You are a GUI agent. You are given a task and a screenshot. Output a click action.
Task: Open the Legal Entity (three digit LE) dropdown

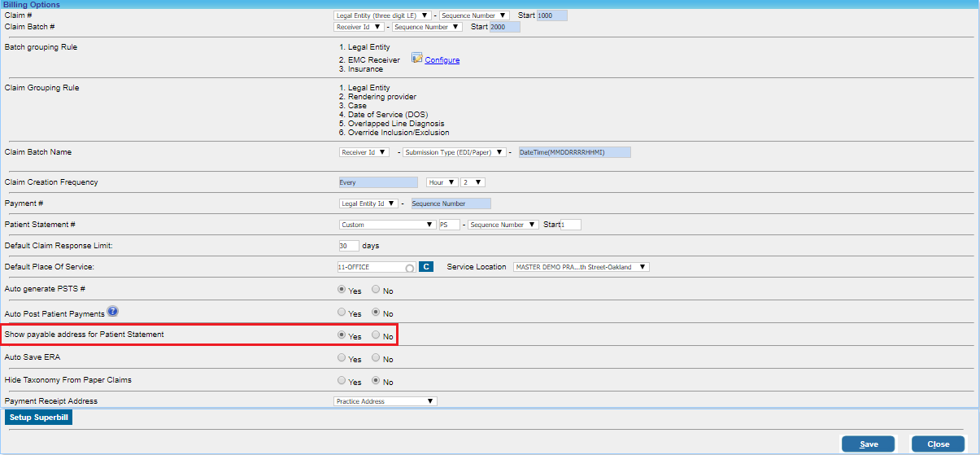click(382, 15)
